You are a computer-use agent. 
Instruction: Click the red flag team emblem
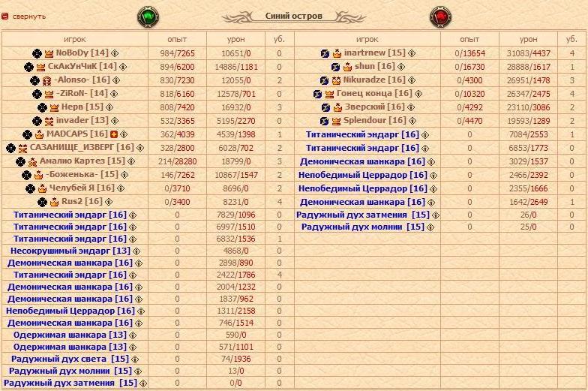440,17
